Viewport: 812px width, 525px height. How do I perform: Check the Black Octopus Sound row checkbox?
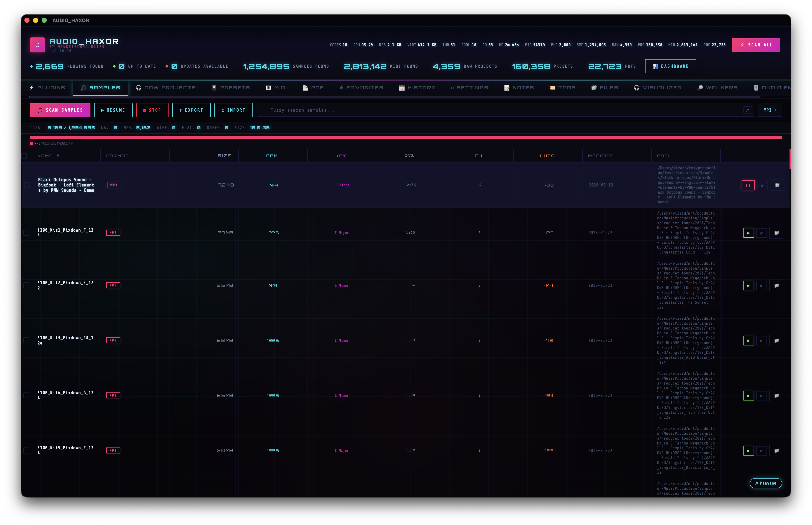click(27, 185)
